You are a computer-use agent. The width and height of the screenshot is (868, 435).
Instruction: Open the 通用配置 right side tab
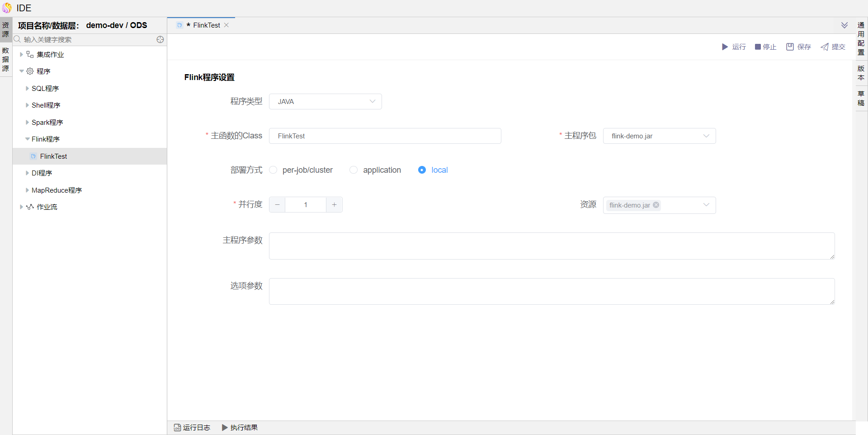(861, 39)
